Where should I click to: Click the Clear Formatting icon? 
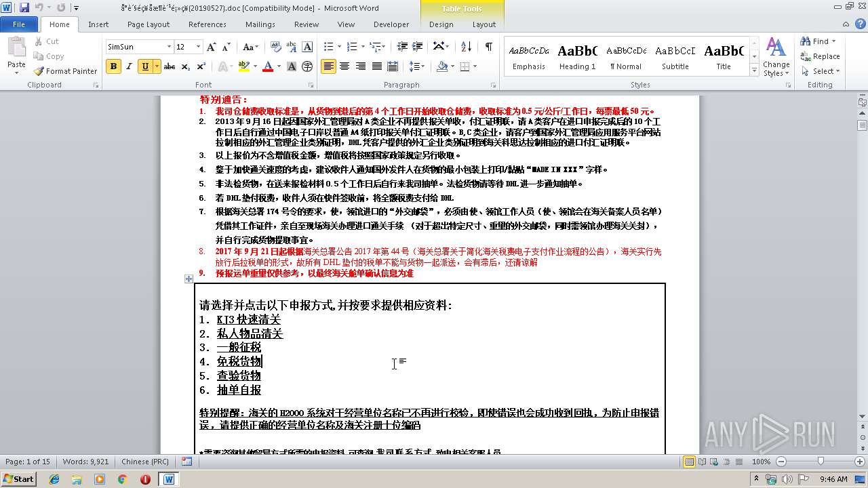tap(276, 47)
